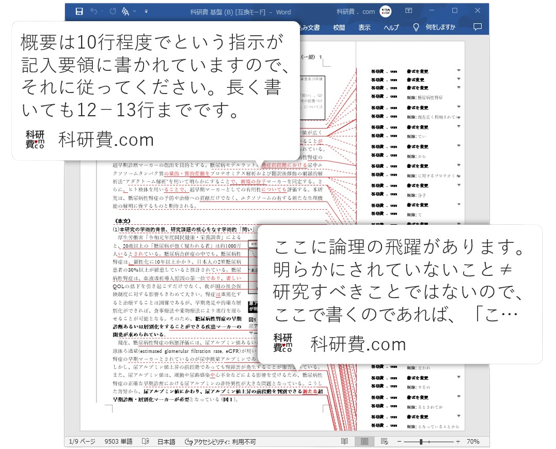Save the document with the floppy-disk icon
Image resolution: width=556 pixels, height=449 pixels.
point(79,12)
